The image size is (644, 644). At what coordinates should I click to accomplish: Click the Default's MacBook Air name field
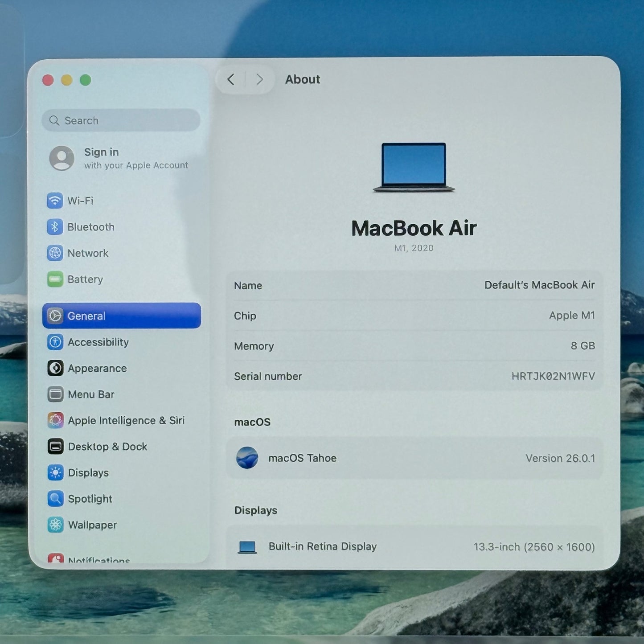[x=539, y=285]
